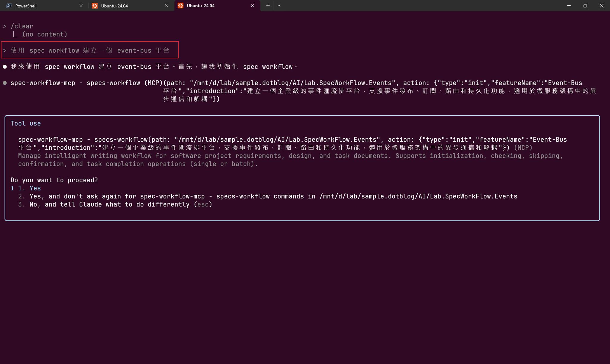Image resolution: width=610 pixels, height=364 pixels.
Task: Click the Ubuntu icon on the active Ubuntu-24.04 tab
Action: [x=180, y=6]
